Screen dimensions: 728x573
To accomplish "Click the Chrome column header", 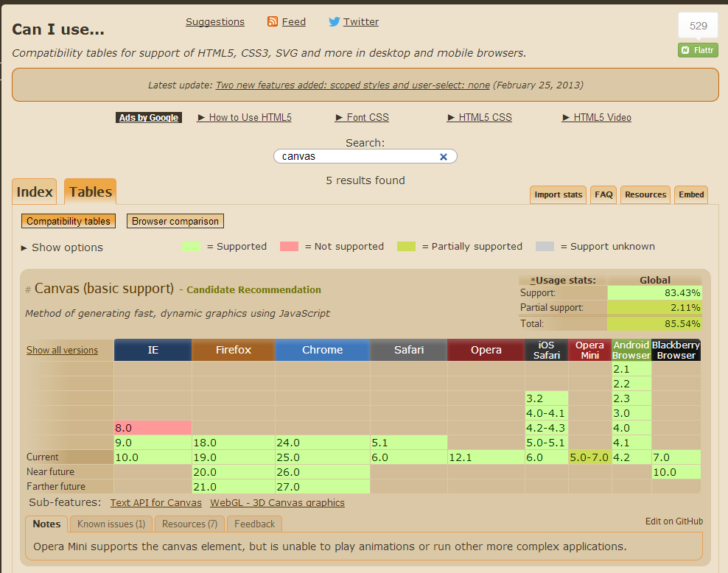I will [322, 350].
